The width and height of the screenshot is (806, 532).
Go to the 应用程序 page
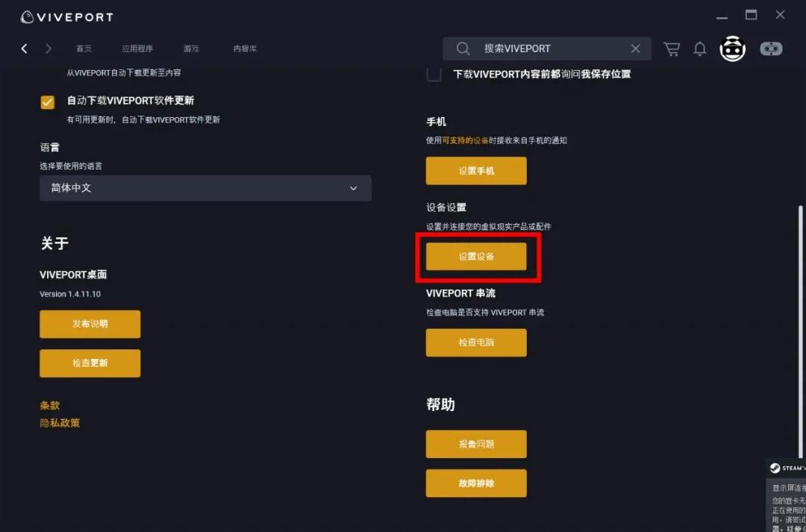coord(137,48)
